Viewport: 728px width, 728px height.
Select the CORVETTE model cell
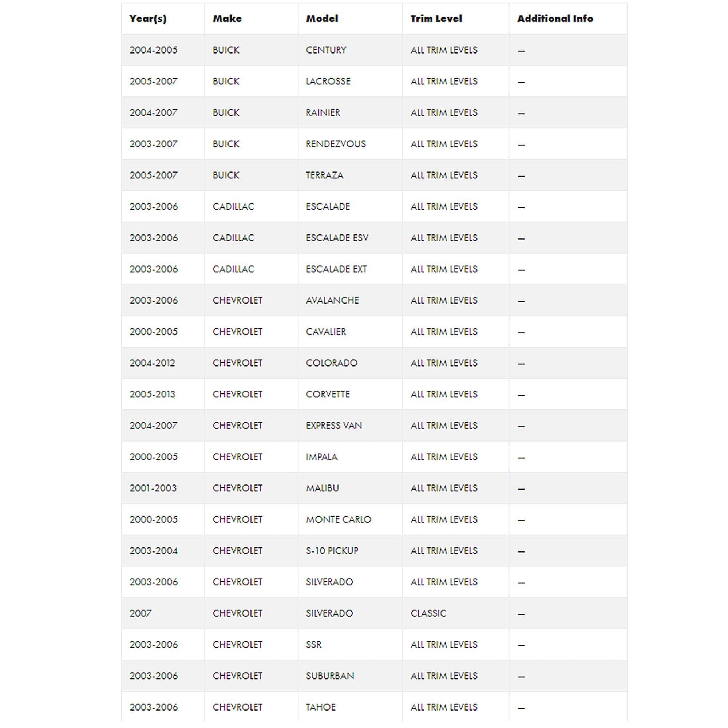tap(328, 394)
